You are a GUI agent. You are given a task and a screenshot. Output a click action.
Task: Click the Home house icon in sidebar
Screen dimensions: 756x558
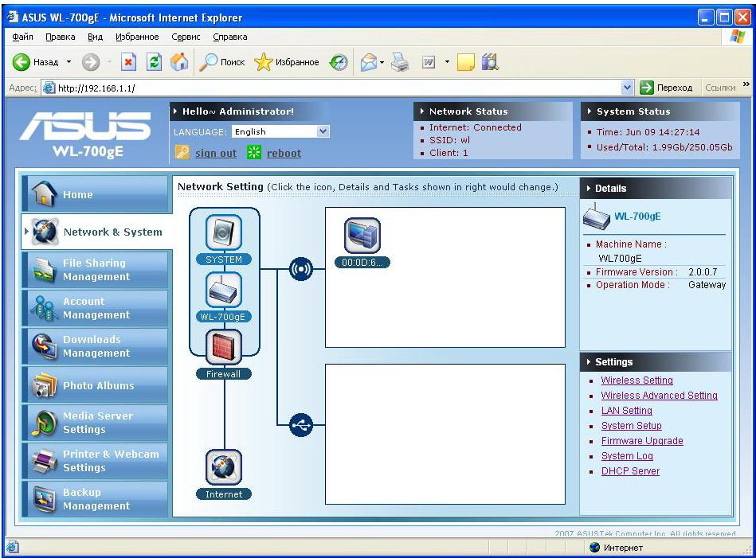44,193
